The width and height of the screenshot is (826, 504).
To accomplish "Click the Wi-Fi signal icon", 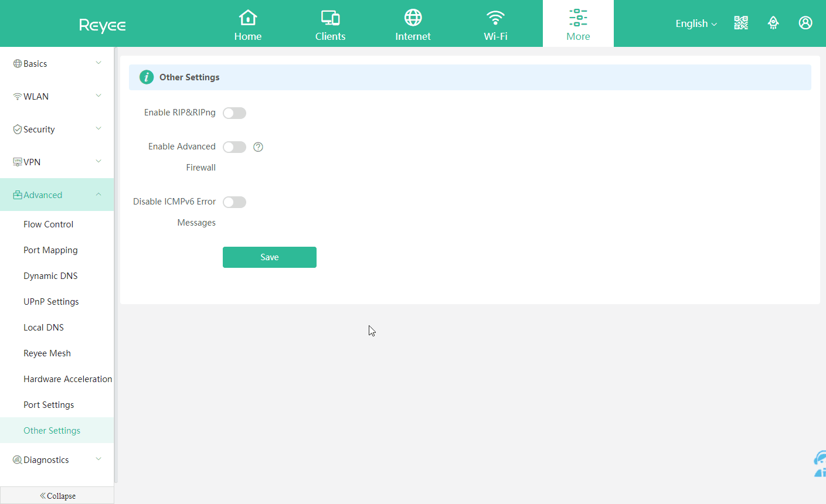I will coord(495,18).
